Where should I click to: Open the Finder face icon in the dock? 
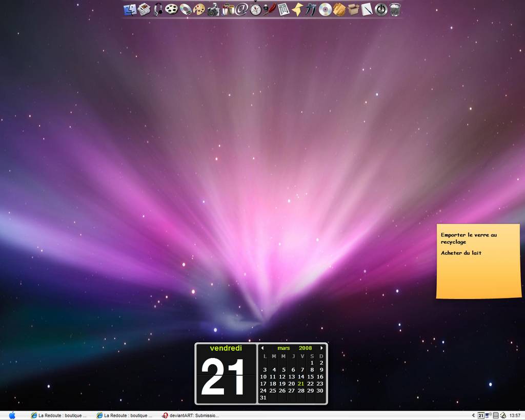point(130,9)
